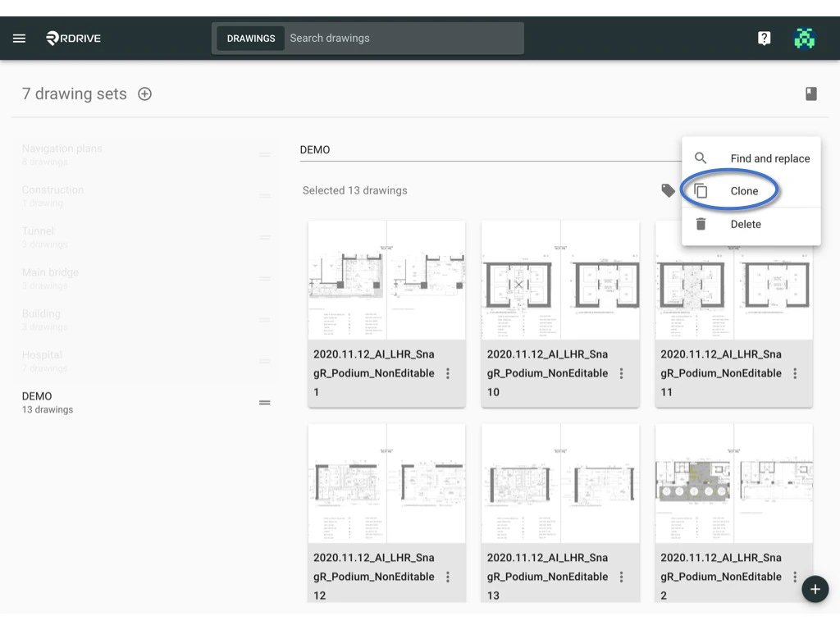
Task: Click the DRAWINGS search scope button
Action: (251, 38)
